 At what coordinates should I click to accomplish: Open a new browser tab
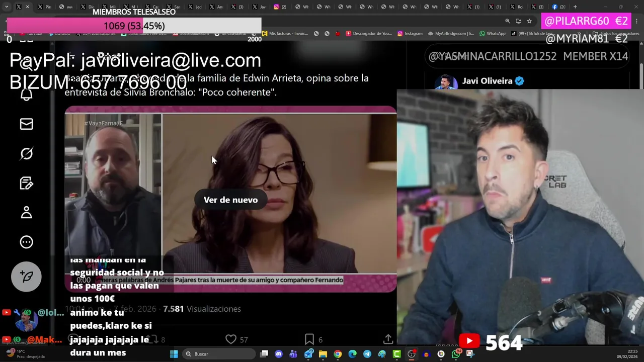(x=575, y=7)
